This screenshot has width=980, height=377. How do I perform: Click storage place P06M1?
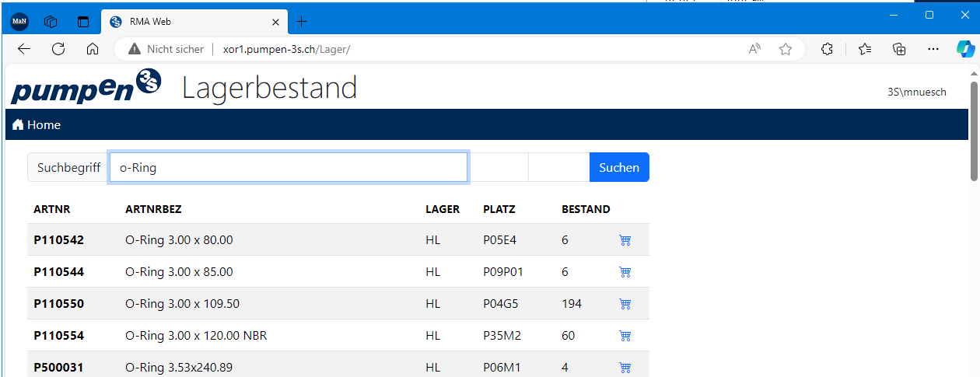pos(502,368)
